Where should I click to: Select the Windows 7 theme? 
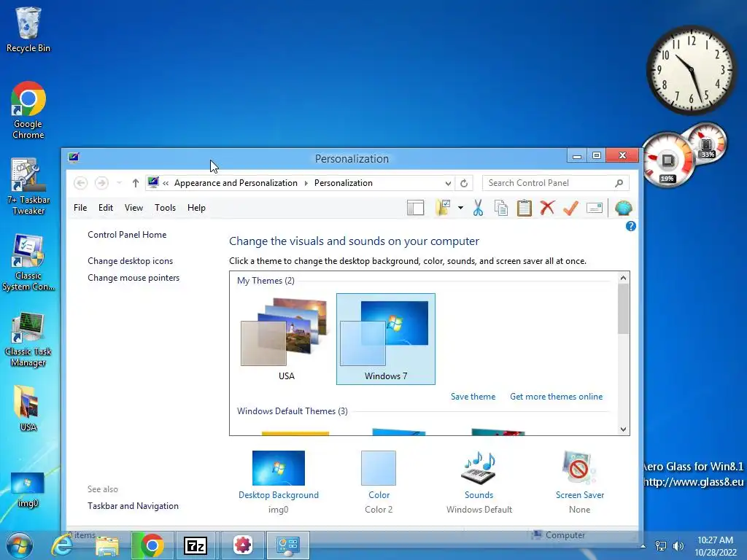pos(385,339)
